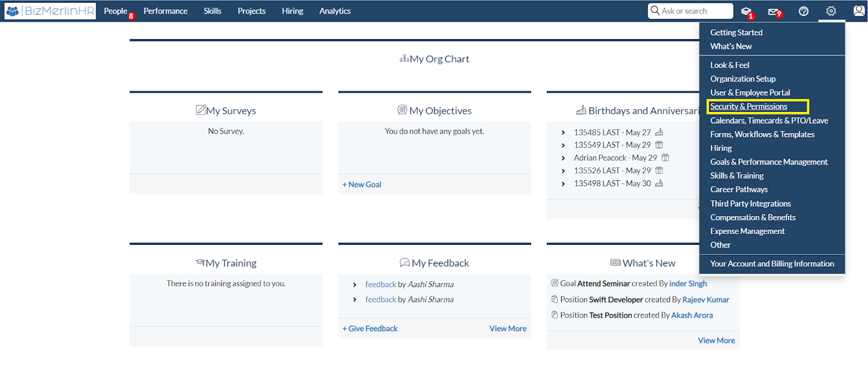The width and height of the screenshot is (868, 367).
Task: Expand the second Aashi Sharma feedback row
Action: (x=355, y=300)
